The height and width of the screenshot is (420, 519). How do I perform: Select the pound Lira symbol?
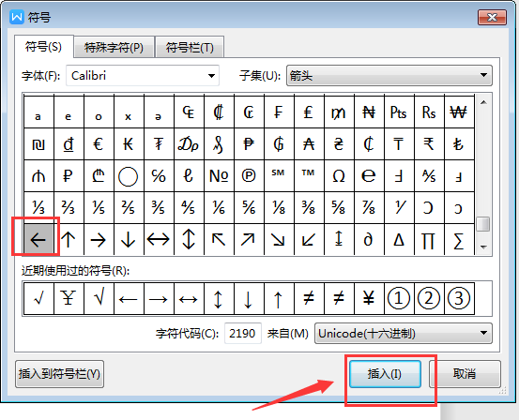[309, 112]
